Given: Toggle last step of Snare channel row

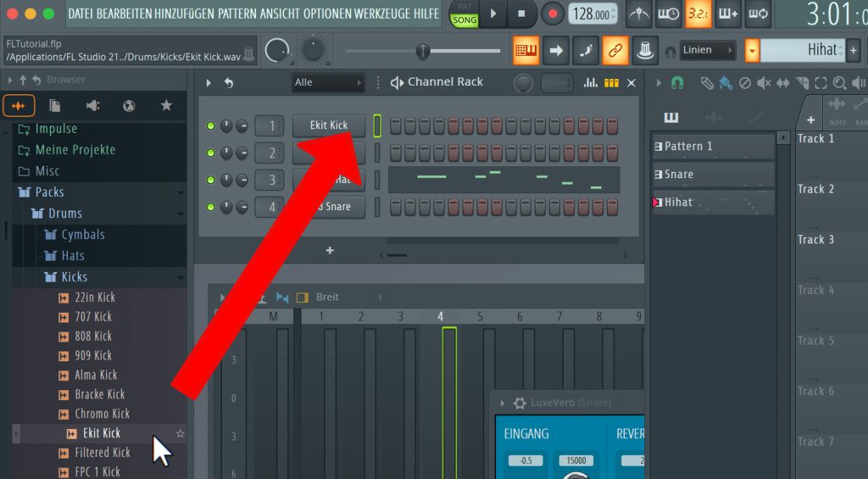Looking at the screenshot, I should [612, 207].
